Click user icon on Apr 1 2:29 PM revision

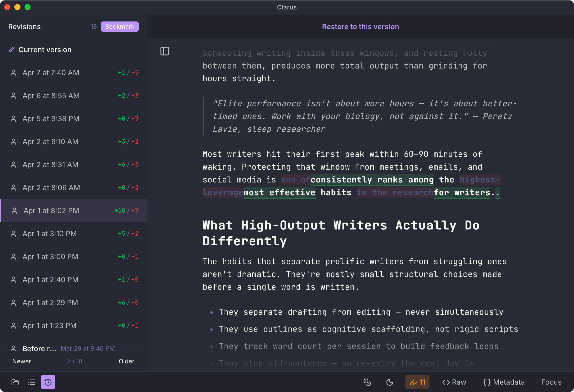(x=13, y=303)
